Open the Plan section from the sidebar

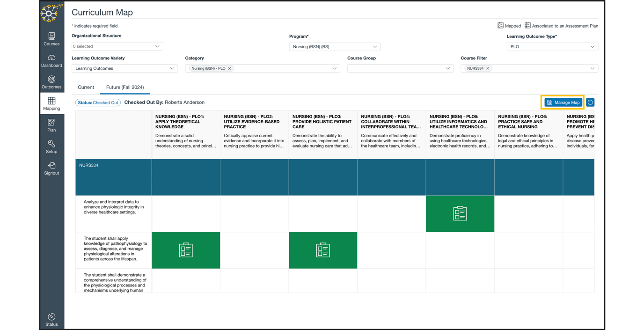point(51,124)
